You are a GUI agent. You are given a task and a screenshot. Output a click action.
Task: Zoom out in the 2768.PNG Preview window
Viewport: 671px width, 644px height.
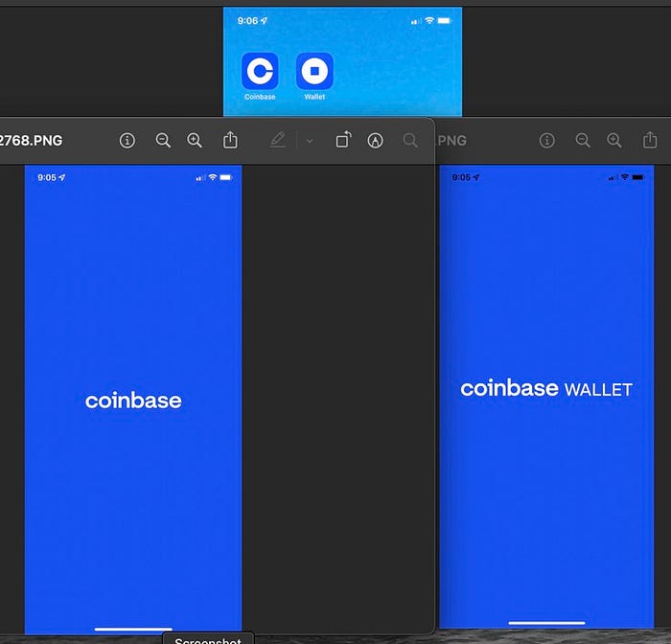[163, 140]
